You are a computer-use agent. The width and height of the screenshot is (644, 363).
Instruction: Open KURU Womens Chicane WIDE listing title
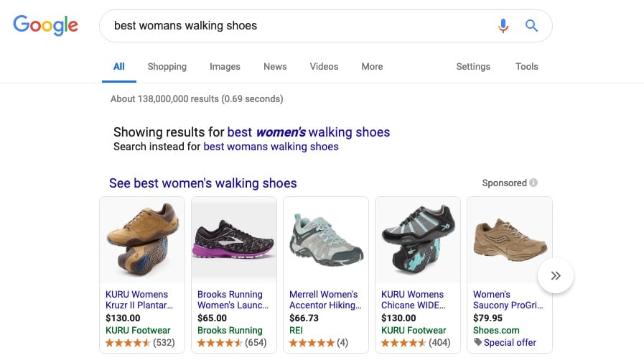(413, 300)
